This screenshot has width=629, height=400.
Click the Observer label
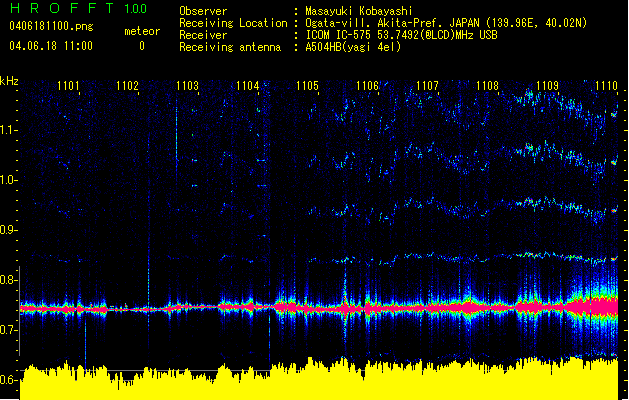pyautogui.click(x=203, y=11)
